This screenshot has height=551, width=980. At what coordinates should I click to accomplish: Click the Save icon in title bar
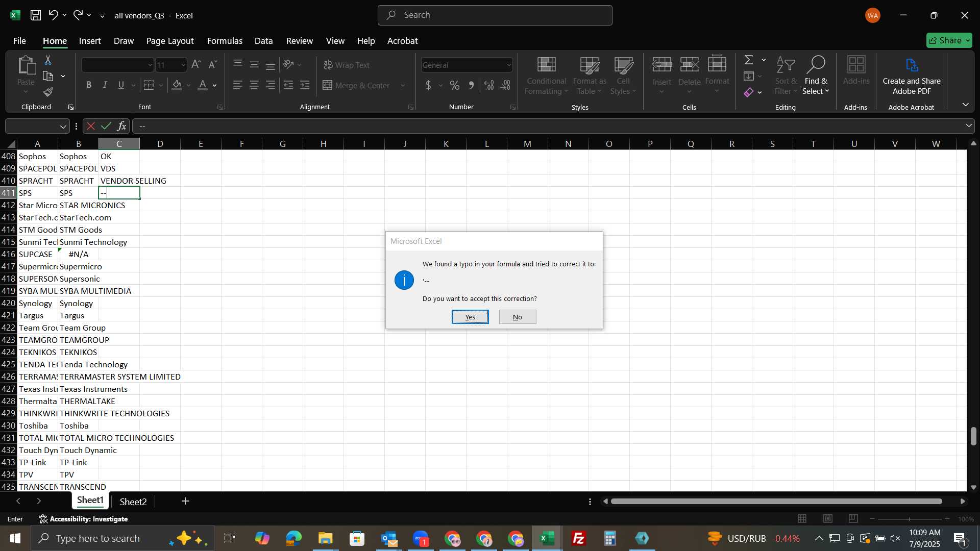click(x=36, y=15)
